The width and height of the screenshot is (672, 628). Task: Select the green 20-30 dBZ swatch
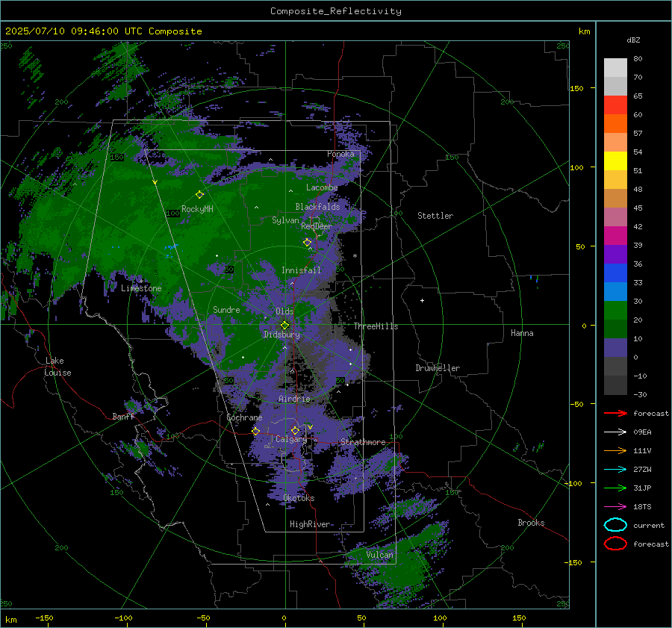pos(615,311)
